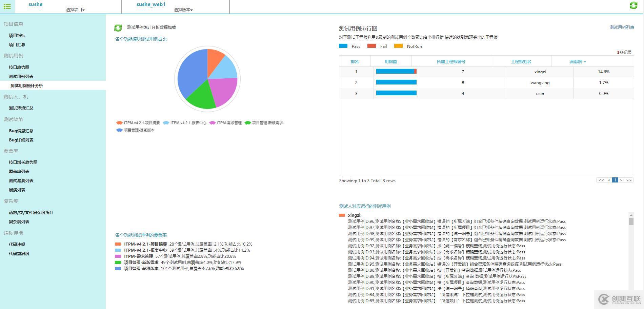Go to the next page of the ranking table
Screen dimensions: 644x309
pyautogui.click(x=621, y=180)
